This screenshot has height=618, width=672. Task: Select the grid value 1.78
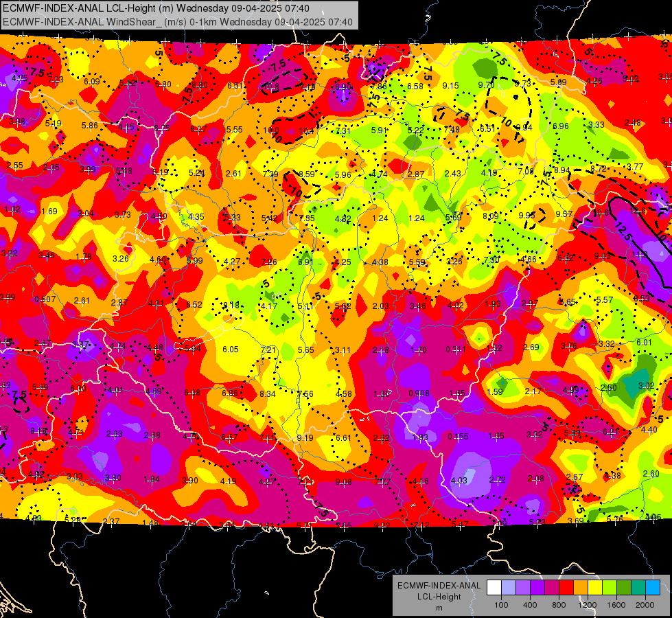click(x=84, y=257)
